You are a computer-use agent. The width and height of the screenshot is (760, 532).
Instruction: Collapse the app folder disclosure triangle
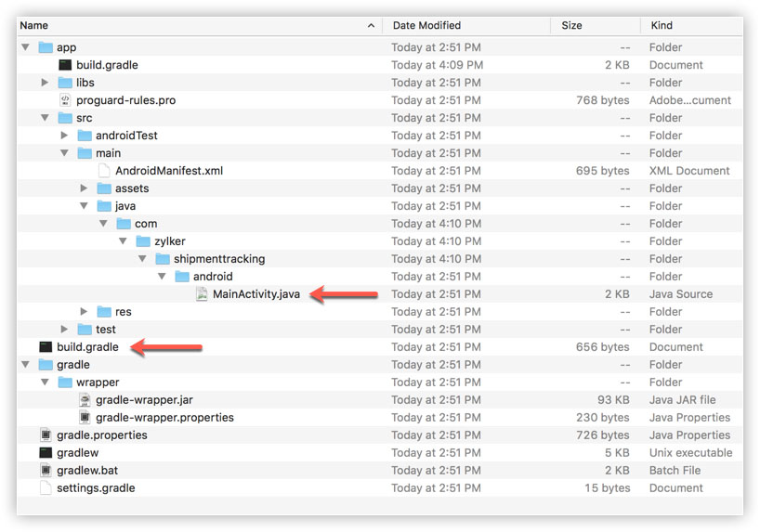coord(25,47)
